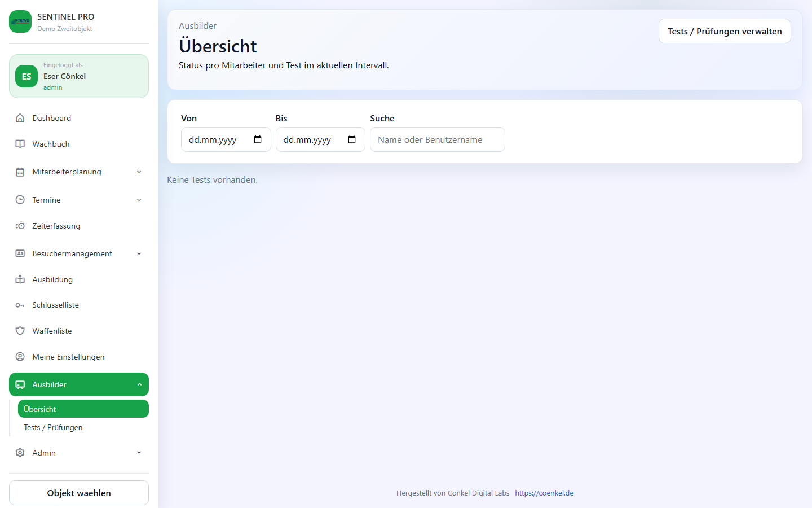Select the Dashboard home icon

click(20, 118)
